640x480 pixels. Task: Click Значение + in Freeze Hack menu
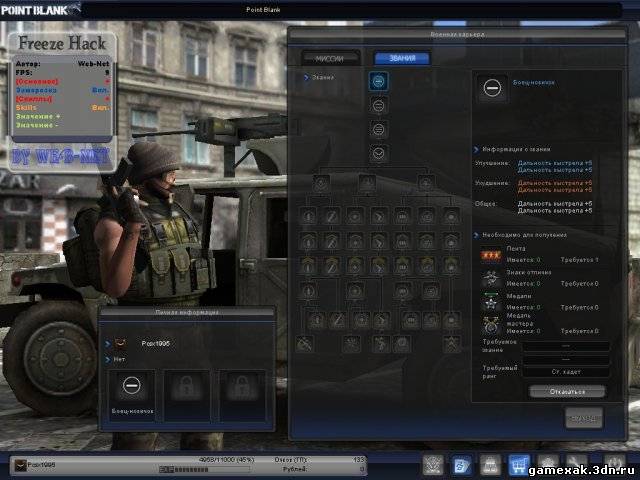(x=38, y=116)
